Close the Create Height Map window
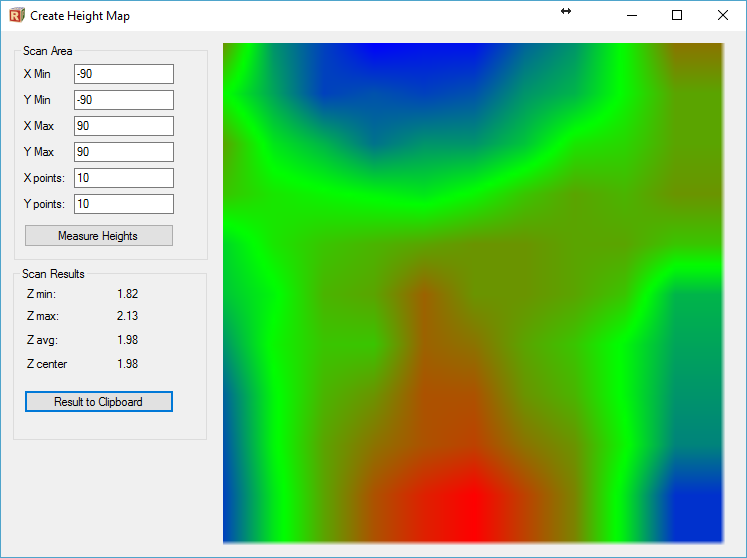Viewport: 747px width, 558px height. pos(723,15)
